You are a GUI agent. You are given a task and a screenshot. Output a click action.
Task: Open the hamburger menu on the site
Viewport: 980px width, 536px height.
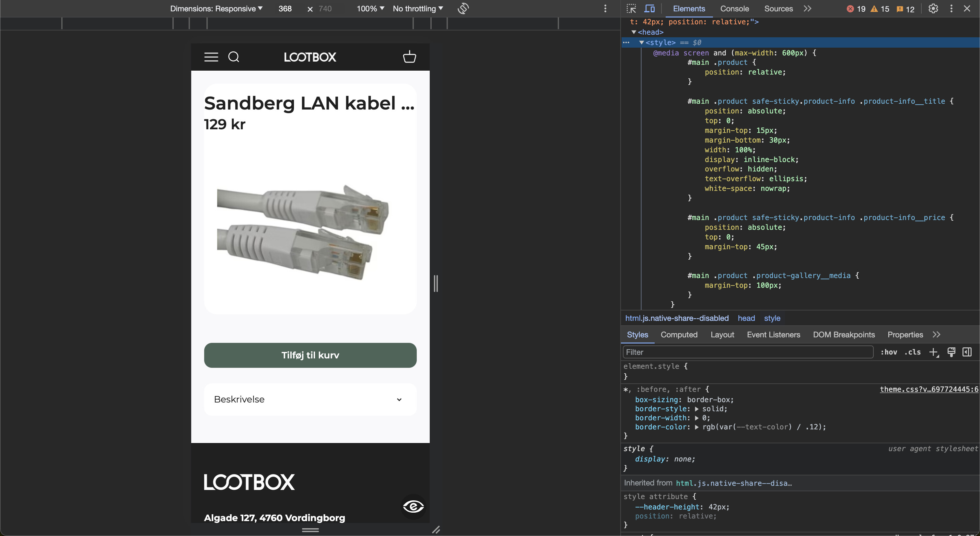[x=211, y=57]
